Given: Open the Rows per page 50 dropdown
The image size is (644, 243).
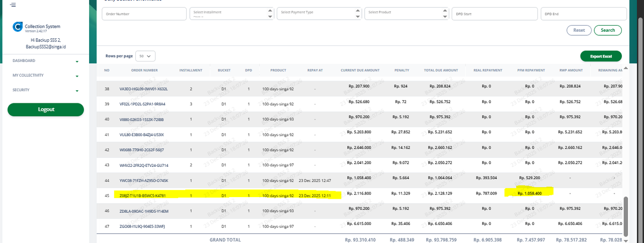Looking at the screenshot, I should pos(146,56).
